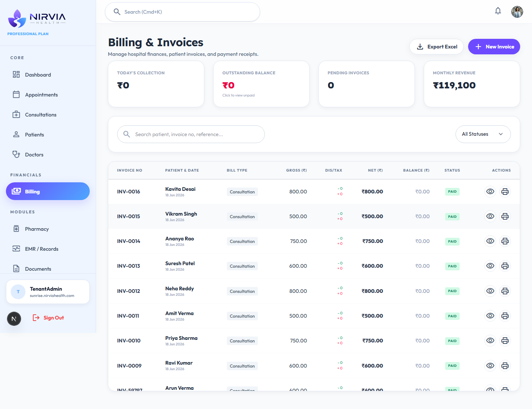The width and height of the screenshot is (532, 409).
Task: Open TenantAdmin account card
Action: pyautogui.click(x=48, y=292)
